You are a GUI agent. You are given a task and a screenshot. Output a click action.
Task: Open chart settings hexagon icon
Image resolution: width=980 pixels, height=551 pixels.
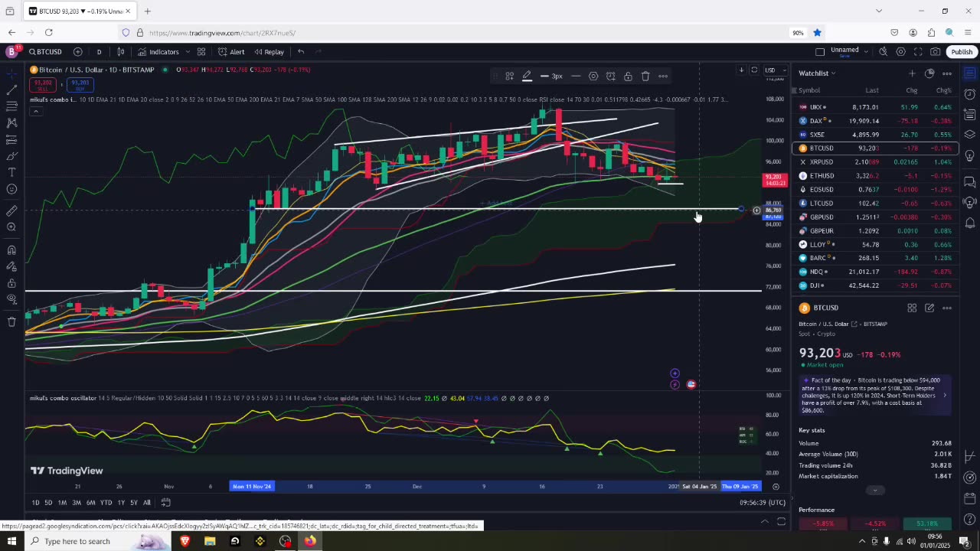click(x=900, y=52)
